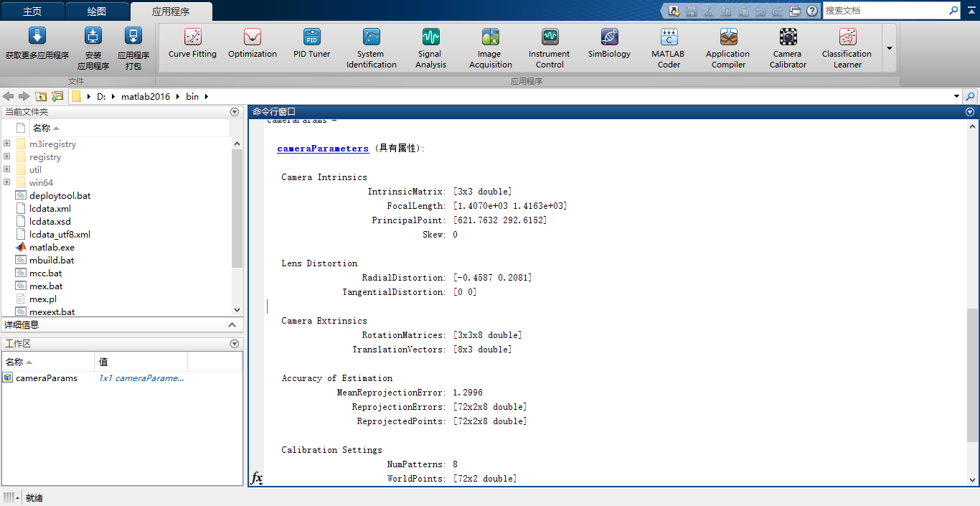The height and width of the screenshot is (506, 980).
Task: Launch the Curve Fitting app
Action: 192,44
